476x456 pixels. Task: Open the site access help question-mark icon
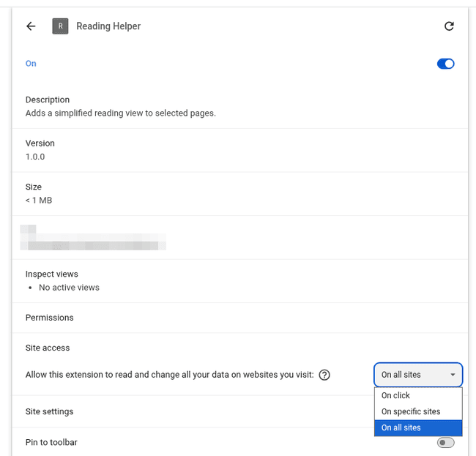324,375
